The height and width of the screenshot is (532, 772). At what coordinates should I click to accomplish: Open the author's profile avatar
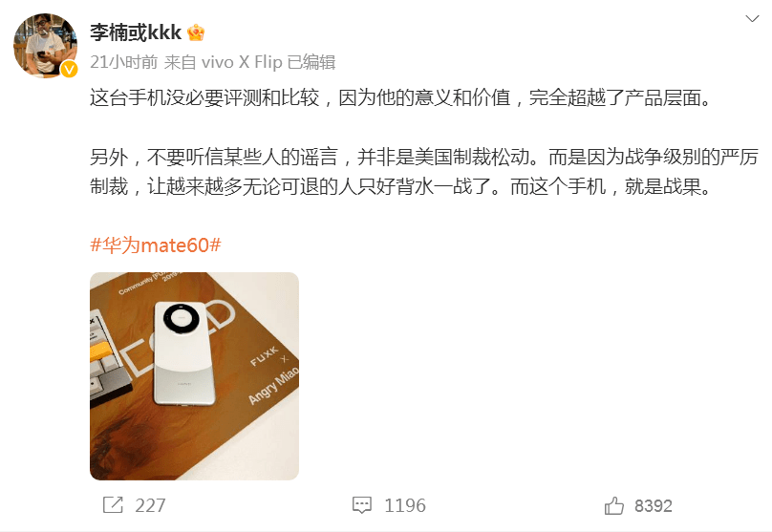(45, 45)
